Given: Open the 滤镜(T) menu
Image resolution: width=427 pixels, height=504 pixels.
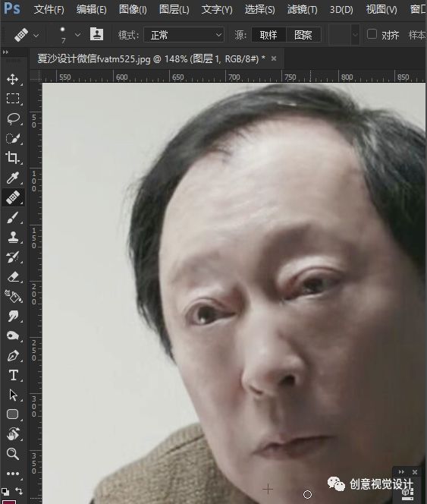Looking at the screenshot, I should pos(302,10).
